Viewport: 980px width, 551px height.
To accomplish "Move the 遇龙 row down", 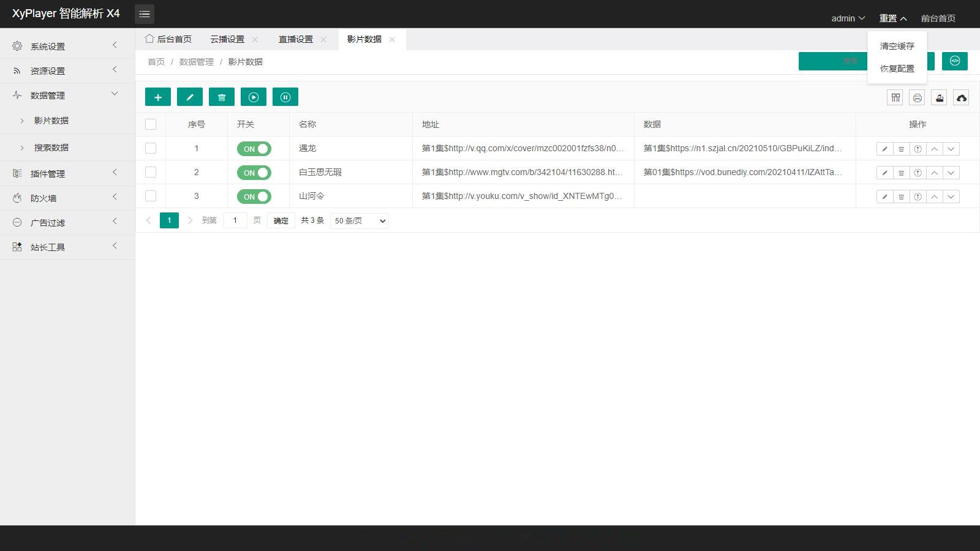I will pyautogui.click(x=951, y=149).
